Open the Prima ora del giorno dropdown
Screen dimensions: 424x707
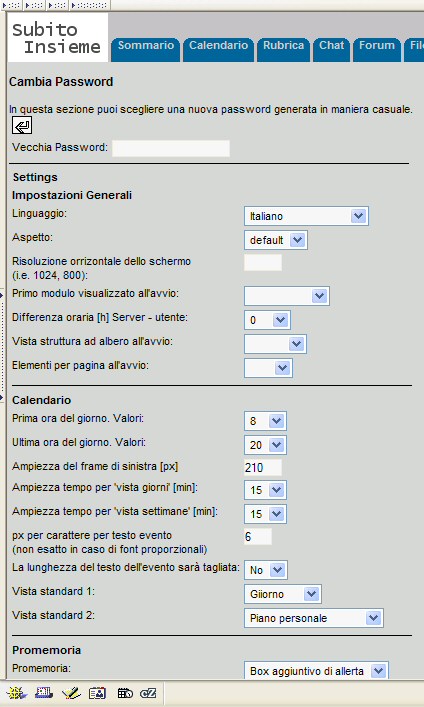(265, 421)
